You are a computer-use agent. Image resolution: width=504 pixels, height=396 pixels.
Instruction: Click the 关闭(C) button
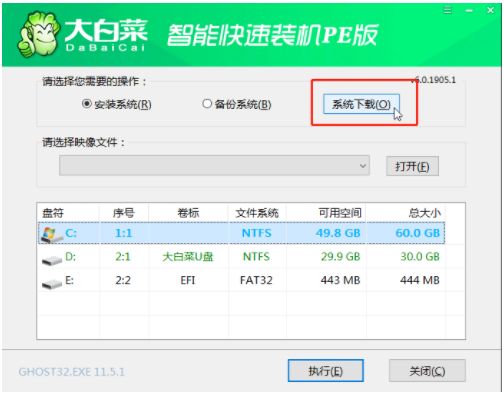(x=427, y=370)
